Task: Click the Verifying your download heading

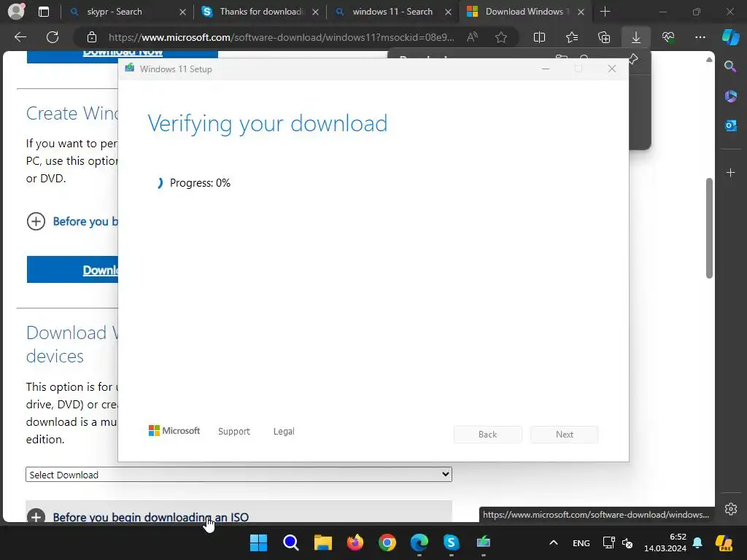Action: coord(267,124)
